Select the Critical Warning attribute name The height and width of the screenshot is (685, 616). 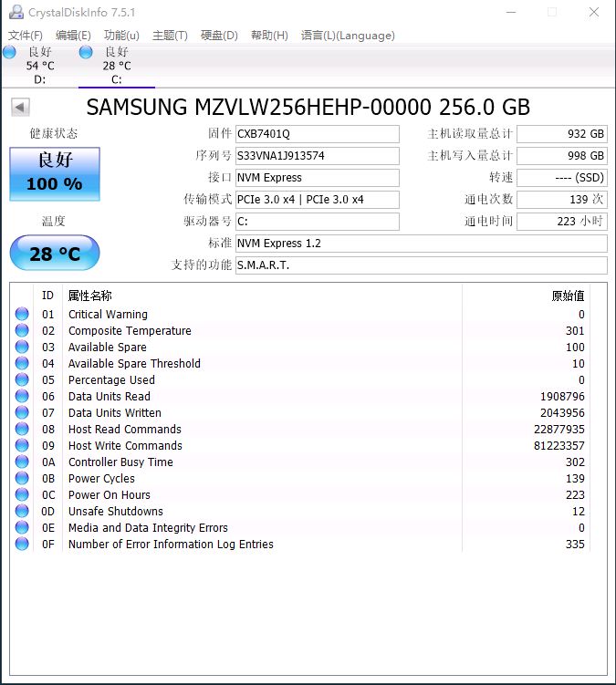pos(108,315)
